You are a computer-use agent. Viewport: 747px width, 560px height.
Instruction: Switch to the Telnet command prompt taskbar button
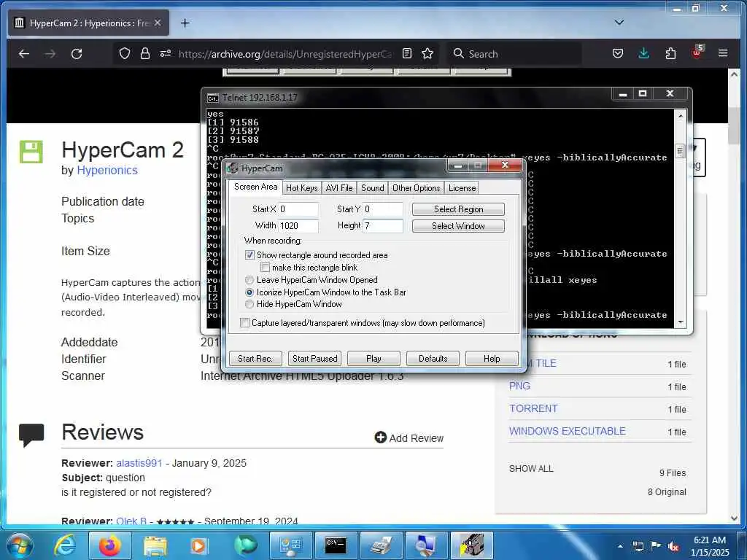[x=336, y=545]
